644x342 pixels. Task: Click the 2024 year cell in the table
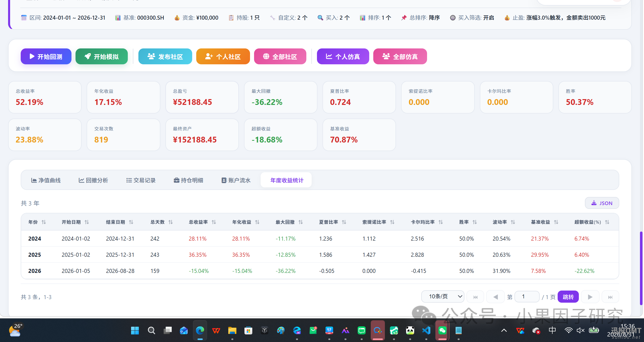point(35,239)
